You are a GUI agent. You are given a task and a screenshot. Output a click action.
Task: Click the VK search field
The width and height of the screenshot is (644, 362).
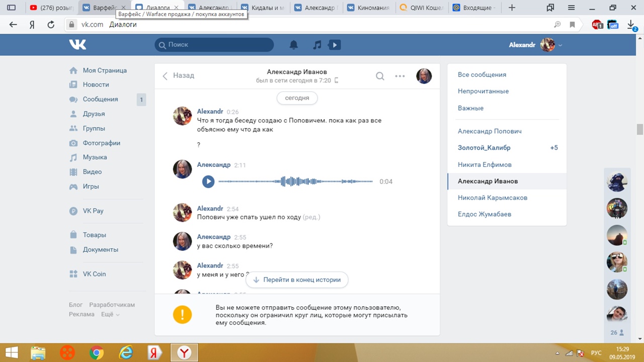pyautogui.click(x=214, y=45)
